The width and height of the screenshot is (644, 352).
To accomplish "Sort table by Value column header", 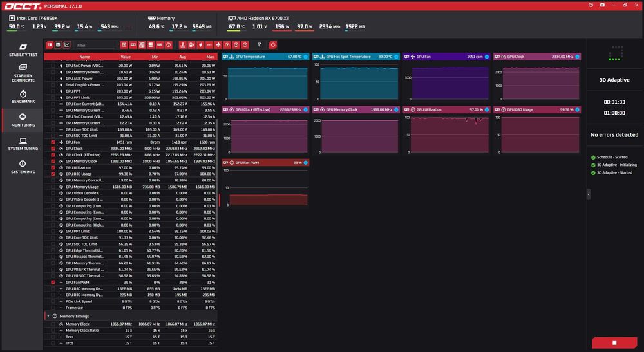I will (x=126, y=57).
